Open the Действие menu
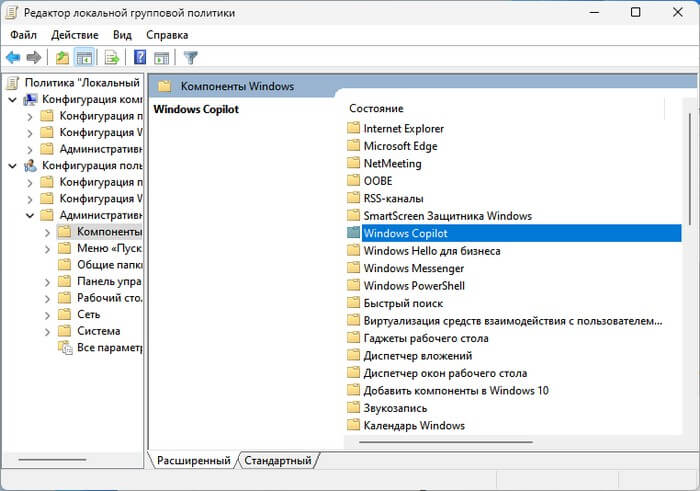 point(75,35)
